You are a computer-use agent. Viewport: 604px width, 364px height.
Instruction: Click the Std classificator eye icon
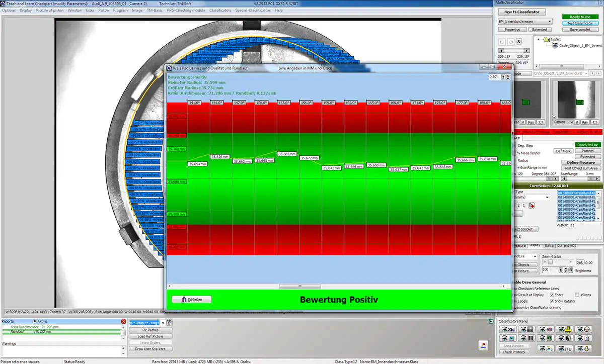pos(508,329)
